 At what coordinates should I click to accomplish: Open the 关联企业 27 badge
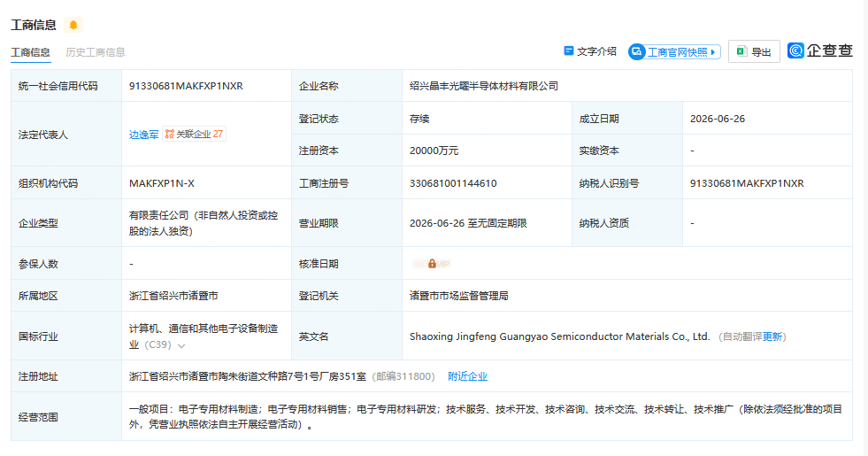coord(194,134)
